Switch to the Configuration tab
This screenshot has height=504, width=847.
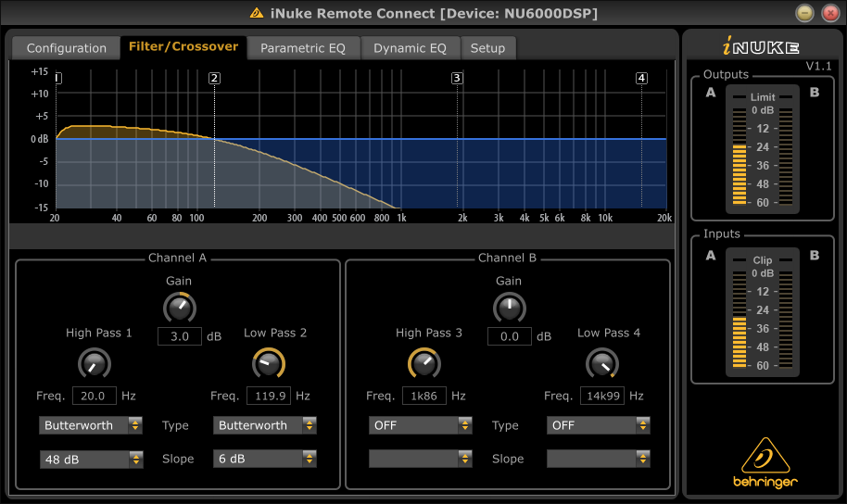[67, 48]
